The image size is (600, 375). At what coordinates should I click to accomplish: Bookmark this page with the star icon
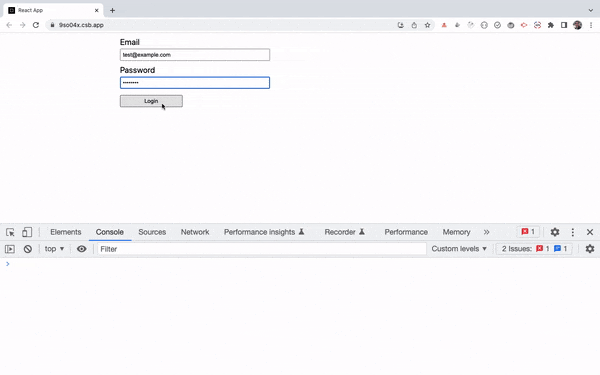pos(427,25)
